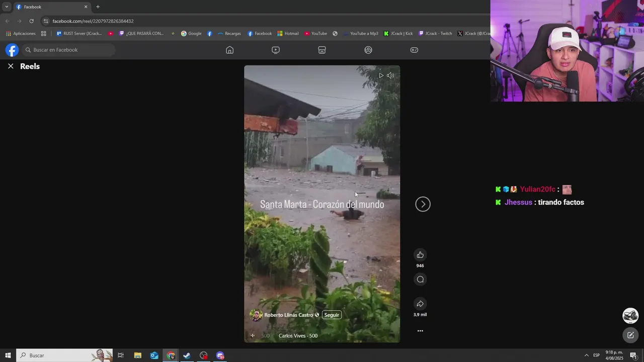
Task: Open the Facebook Video tab icon
Action: [x=276, y=50]
